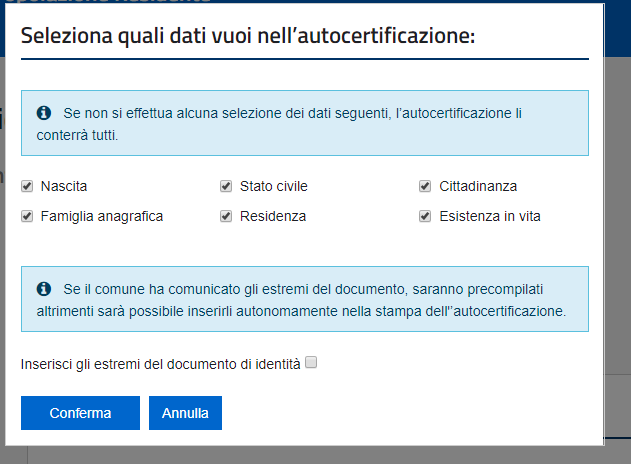Click the 'Inserisci gli estremi del documento' label text

[x=161, y=364]
